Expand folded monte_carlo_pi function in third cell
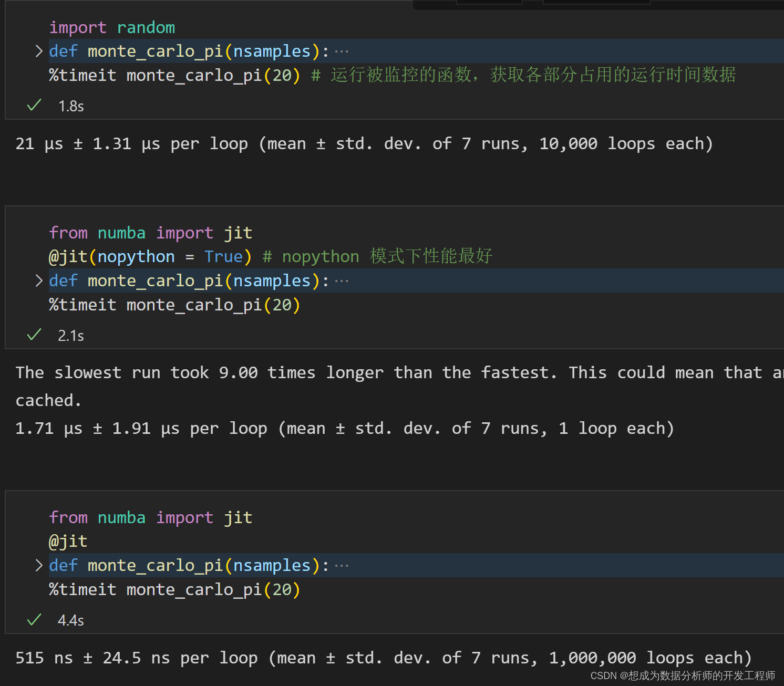 (x=39, y=565)
